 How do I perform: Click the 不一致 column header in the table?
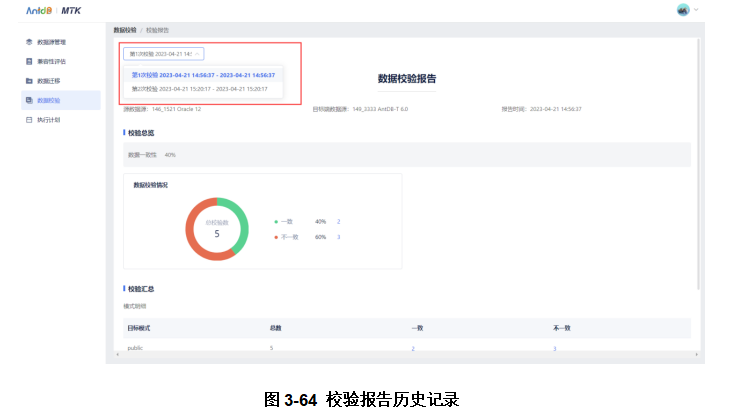[562, 328]
